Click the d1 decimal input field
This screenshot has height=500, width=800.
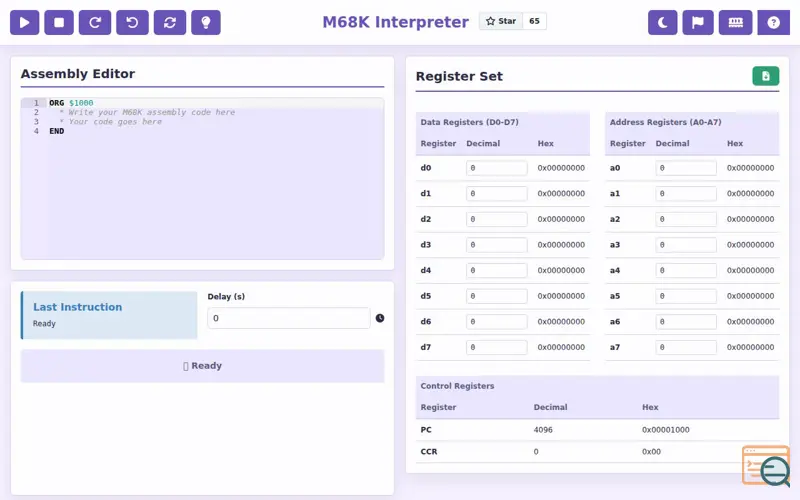(x=496, y=193)
